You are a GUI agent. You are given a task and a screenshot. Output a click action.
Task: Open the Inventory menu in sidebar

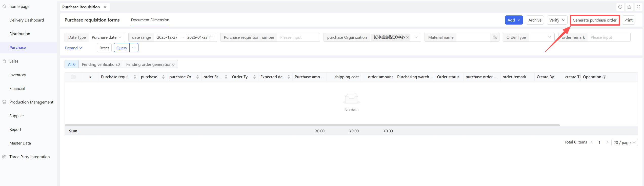(18, 75)
